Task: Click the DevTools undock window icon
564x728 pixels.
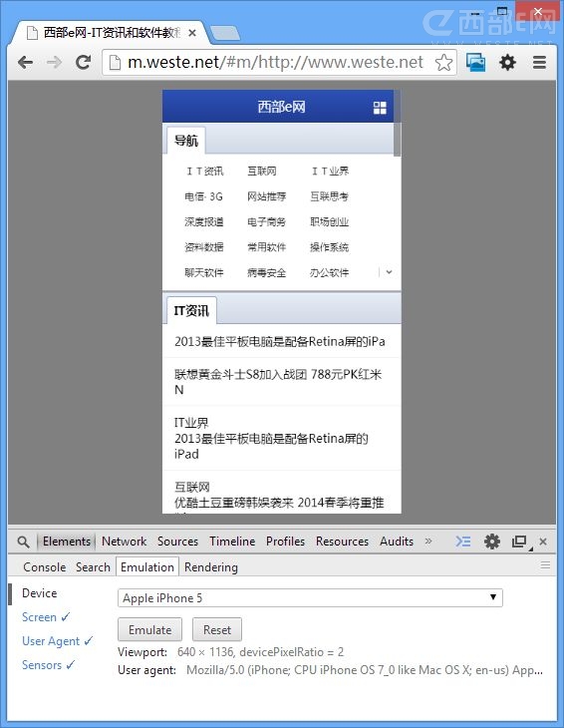Action: [520, 542]
